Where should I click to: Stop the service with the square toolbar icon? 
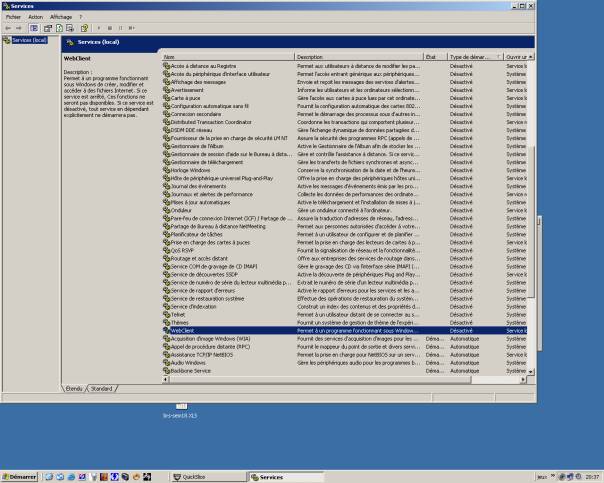coord(110,28)
